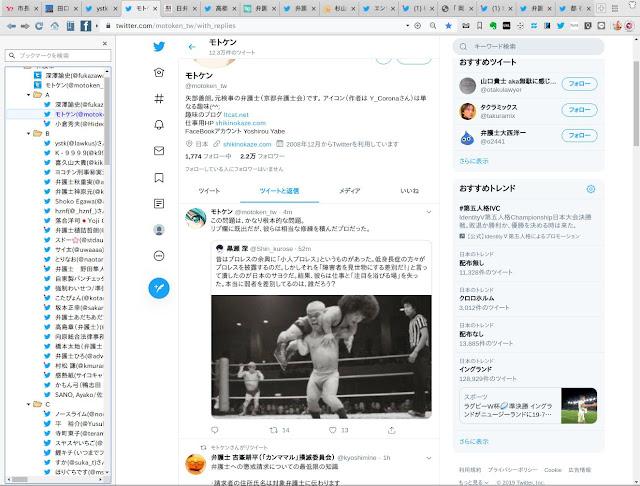
Task: Open the notifications bell icon
Action: pos(159,124)
